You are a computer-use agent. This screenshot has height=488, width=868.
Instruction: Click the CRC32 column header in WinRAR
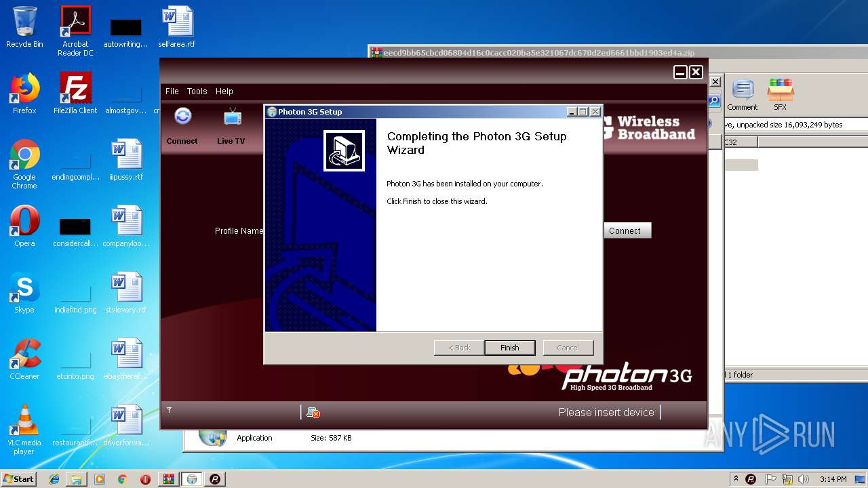point(739,142)
